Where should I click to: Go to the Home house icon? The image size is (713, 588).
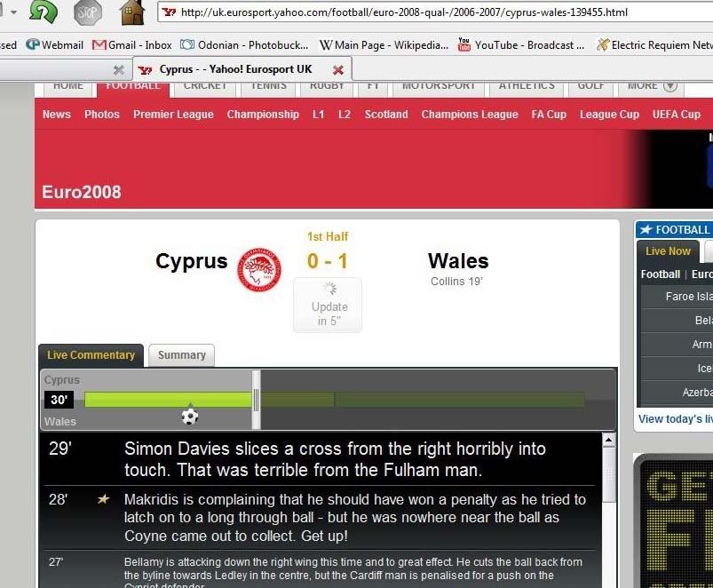[x=133, y=12]
